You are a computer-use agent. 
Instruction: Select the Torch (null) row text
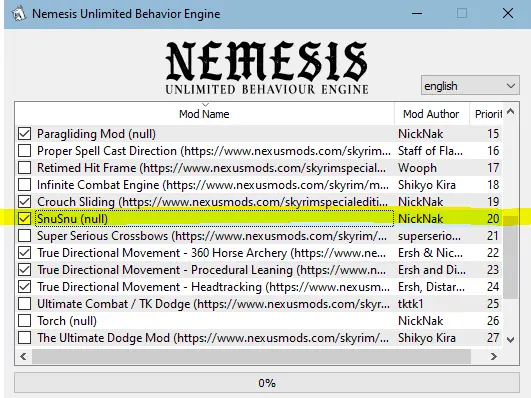(x=67, y=321)
